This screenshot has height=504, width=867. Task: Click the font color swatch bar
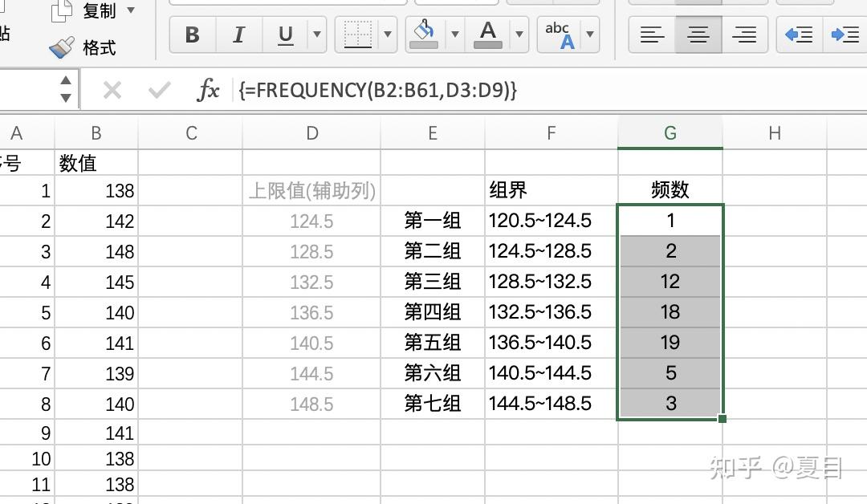487,43
